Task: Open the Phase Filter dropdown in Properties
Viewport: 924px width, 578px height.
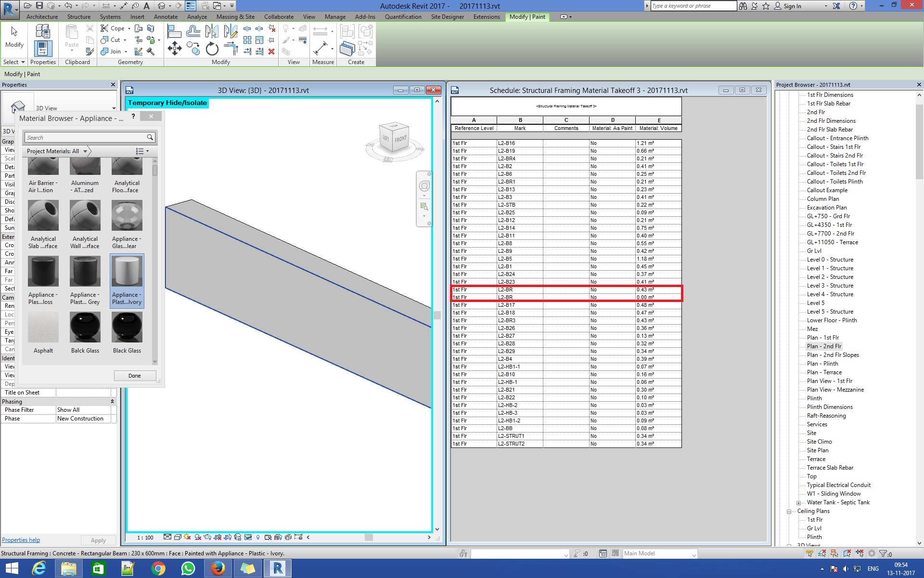Action: click(x=84, y=410)
